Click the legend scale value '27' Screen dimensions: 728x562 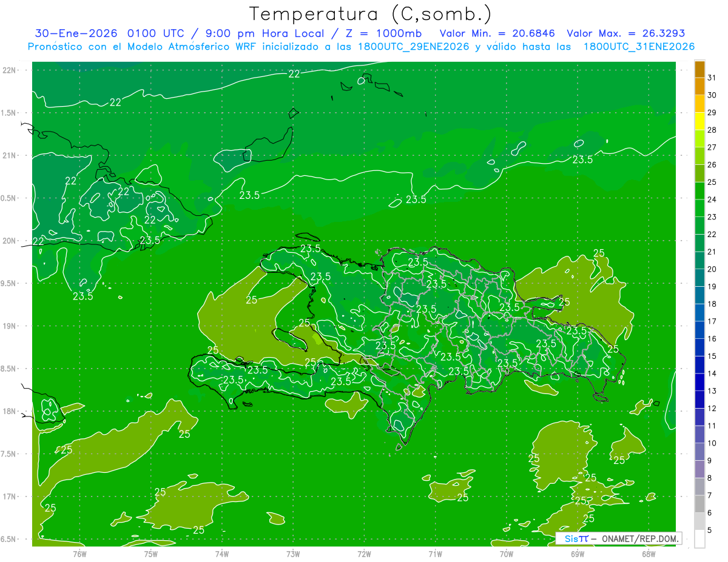(x=712, y=147)
